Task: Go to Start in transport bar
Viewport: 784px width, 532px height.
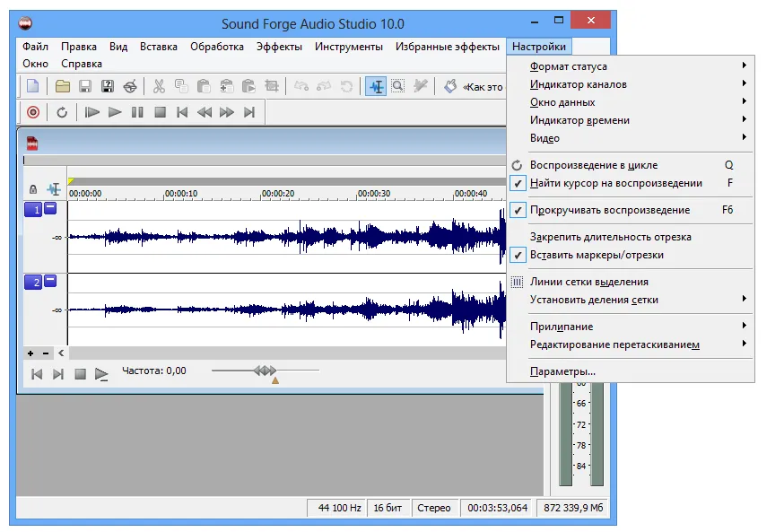Action: [x=182, y=112]
